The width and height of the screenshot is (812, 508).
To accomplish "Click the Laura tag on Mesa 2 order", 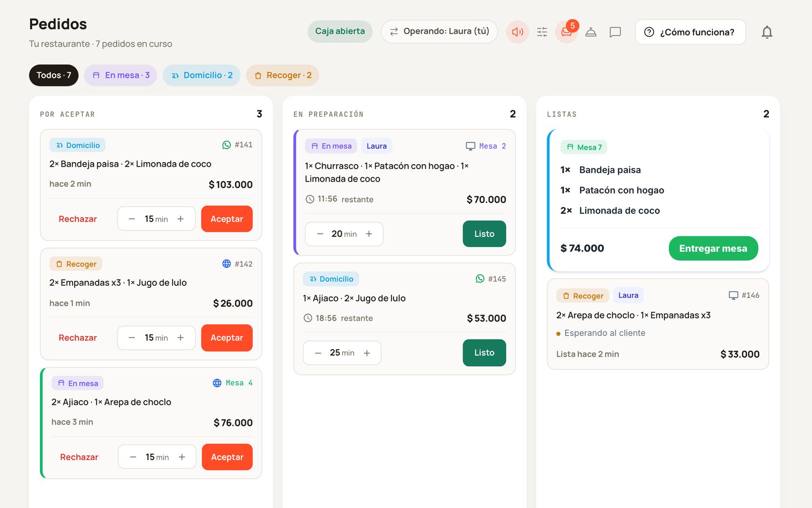I will click(377, 146).
